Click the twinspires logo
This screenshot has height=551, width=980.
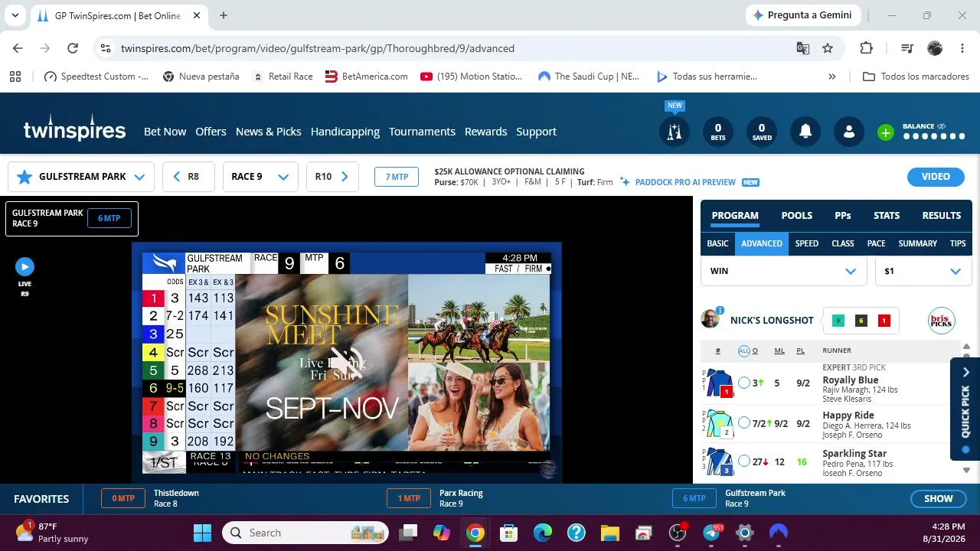(x=74, y=129)
